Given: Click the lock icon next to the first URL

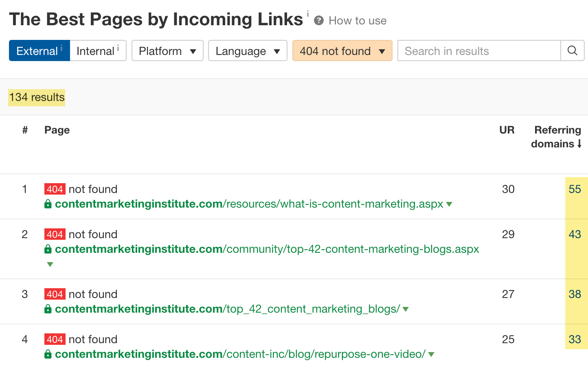Looking at the screenshot, I should (x=48, y=204).
